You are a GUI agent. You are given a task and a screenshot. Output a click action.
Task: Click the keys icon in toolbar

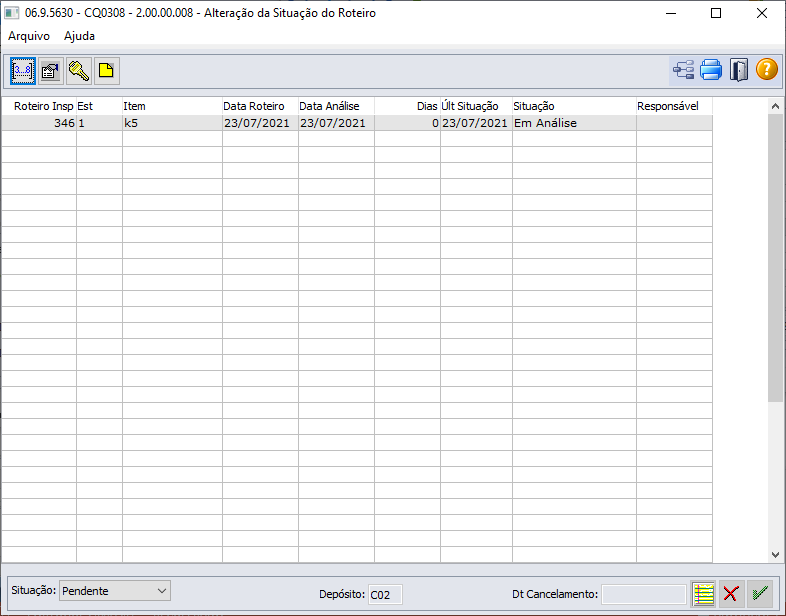[79, 71]
